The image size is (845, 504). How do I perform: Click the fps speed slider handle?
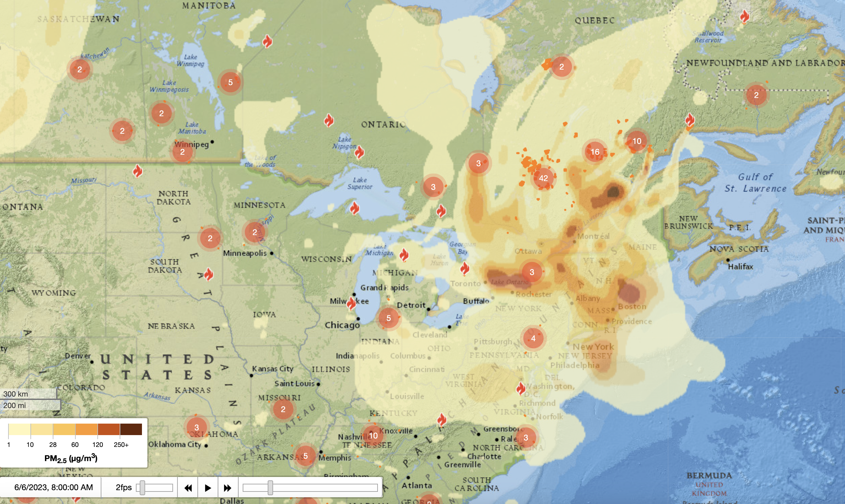[x=142, y=488]
